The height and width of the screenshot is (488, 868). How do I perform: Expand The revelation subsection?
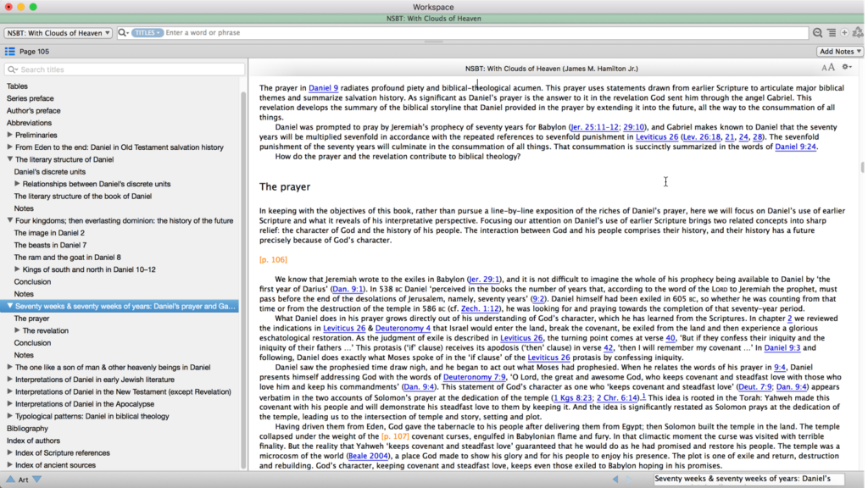coord(18,330)
